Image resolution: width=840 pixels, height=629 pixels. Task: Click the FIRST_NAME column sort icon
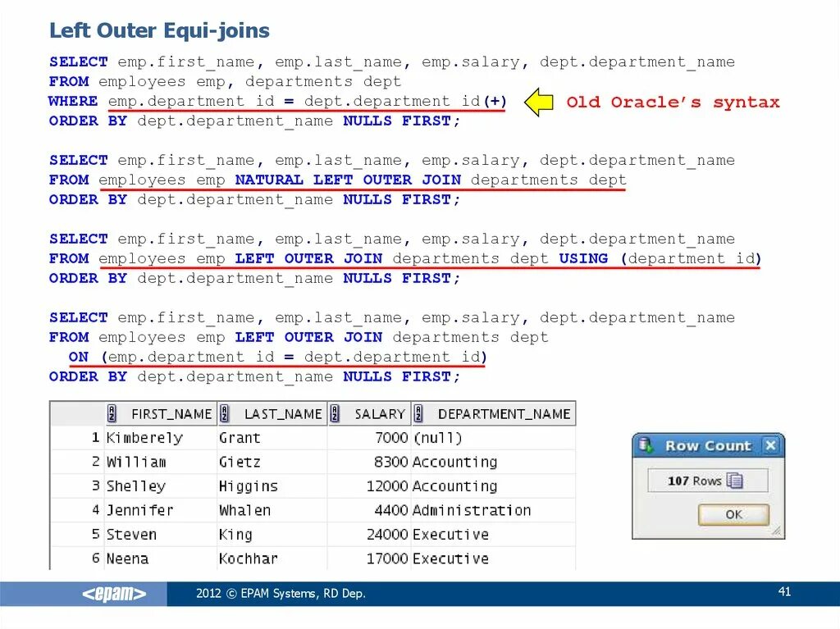[112, 413]
